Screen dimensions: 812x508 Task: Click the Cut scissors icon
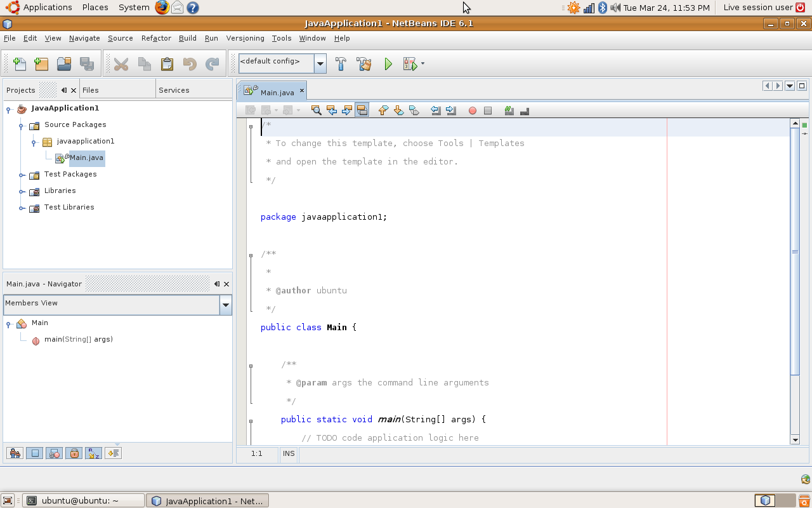[121, 63]
